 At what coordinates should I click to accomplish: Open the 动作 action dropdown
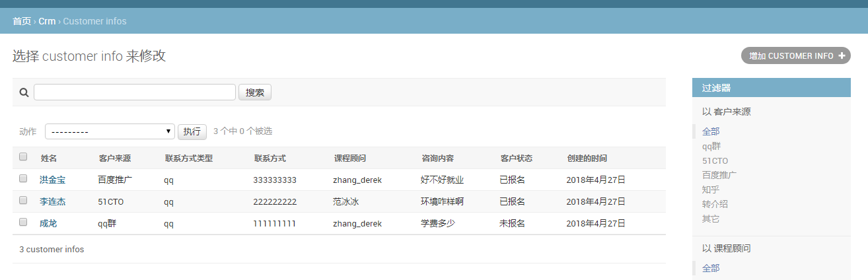(110, 131)
